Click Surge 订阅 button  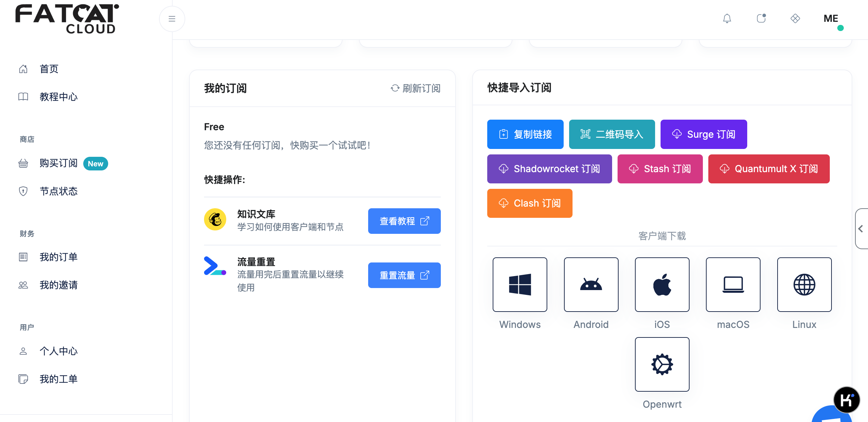pyautogui.click(x=704, y=134)
